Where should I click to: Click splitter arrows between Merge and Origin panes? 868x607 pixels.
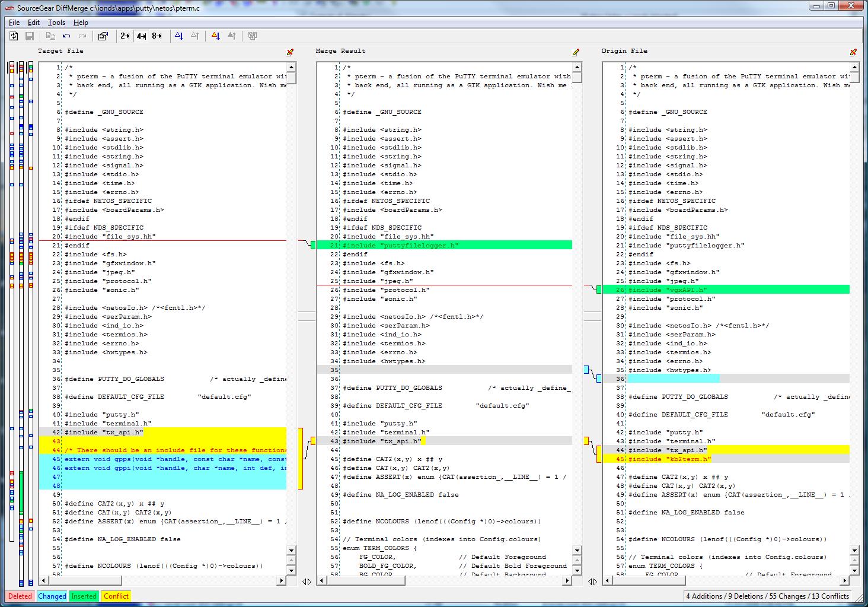[x=592, y=582]
